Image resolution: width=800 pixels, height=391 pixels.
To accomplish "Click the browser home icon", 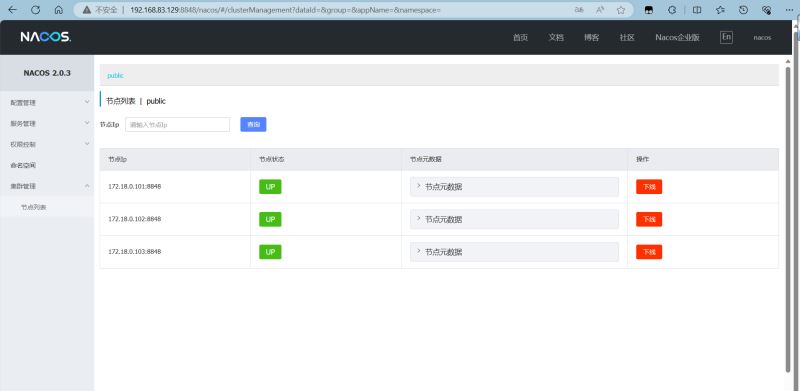I will [58, 10].
